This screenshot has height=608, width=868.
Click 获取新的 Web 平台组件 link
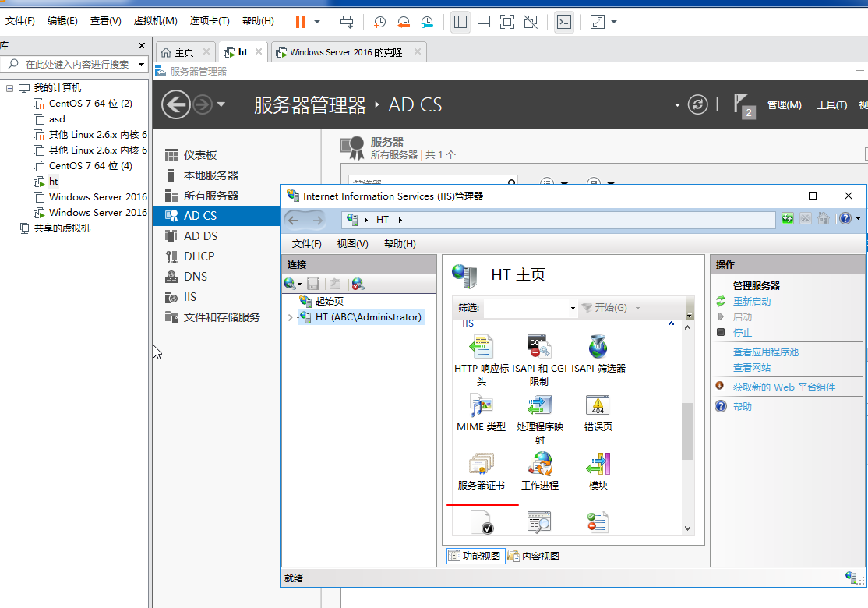(784, 387)
